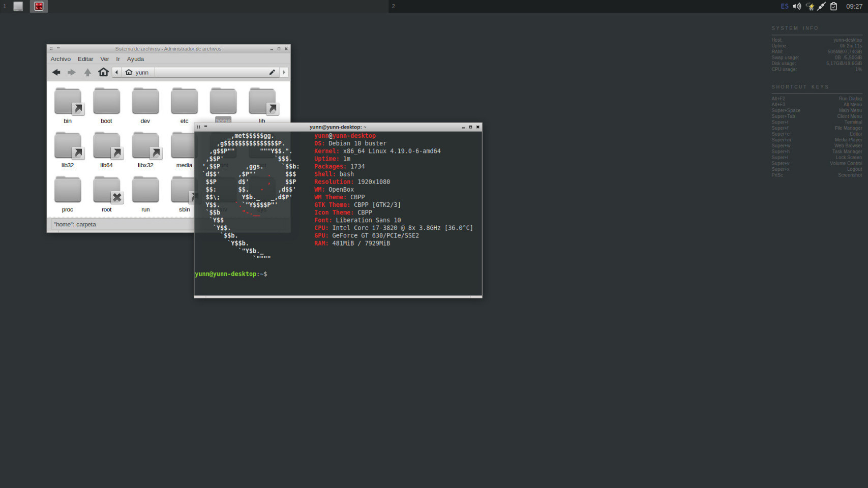Image resolution: width=868 pixels, height=488 pixels.
Task: Click the file manager taskbar icon
Action: click(x=18, y=6)
